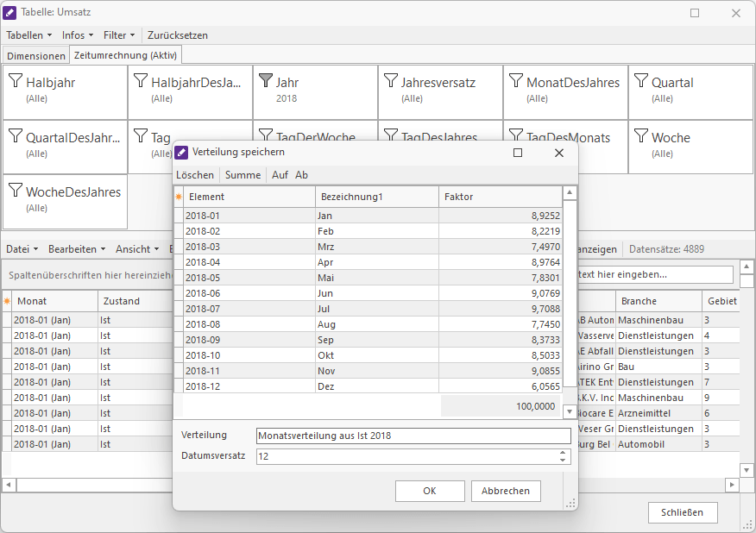
Task: Switch to the Dimensionen tab
Action: click(36, 56)
